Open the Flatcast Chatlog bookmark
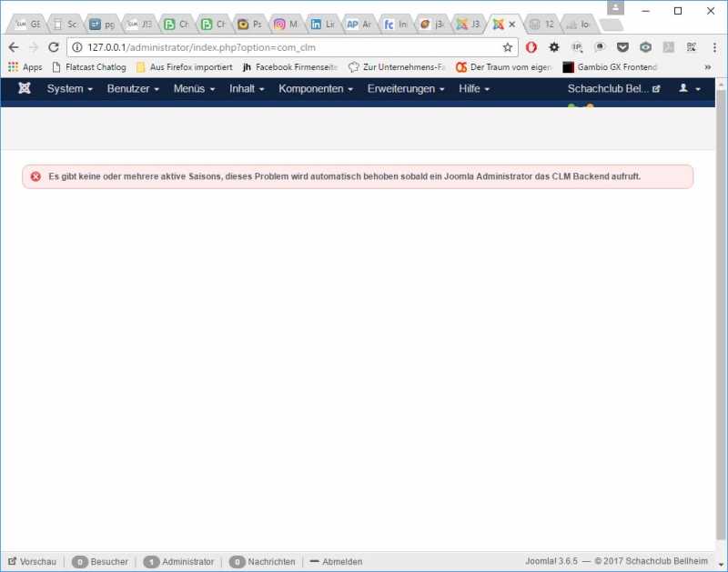 coord(89,67)
